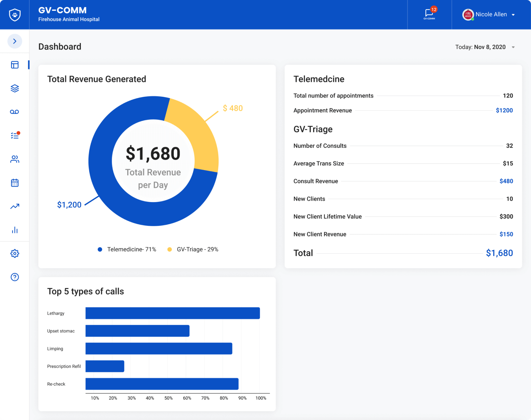Click the New Client Lifetime Value label
Viewport: 531px width, 420px height.
point(328,217)
